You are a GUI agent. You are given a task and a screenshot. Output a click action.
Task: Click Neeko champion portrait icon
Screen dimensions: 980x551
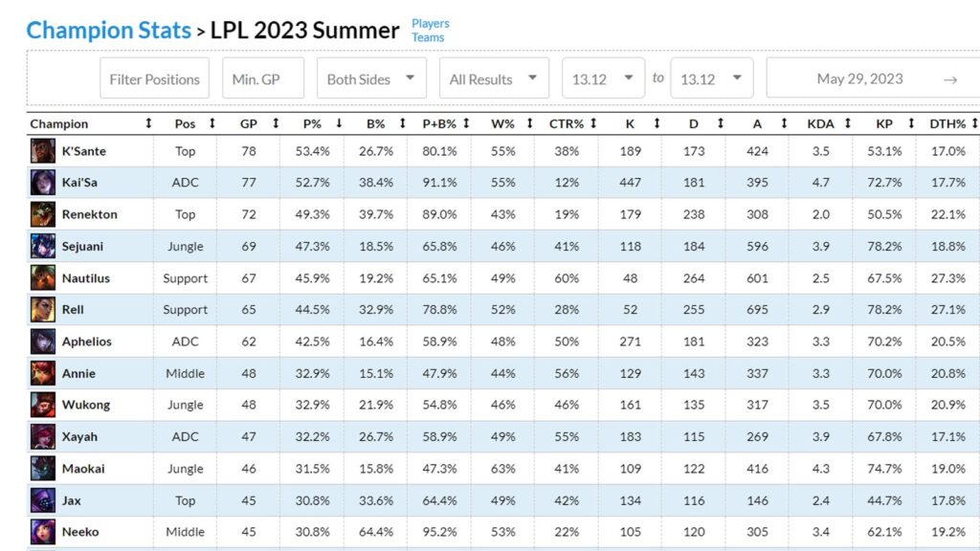click(42, 532)
